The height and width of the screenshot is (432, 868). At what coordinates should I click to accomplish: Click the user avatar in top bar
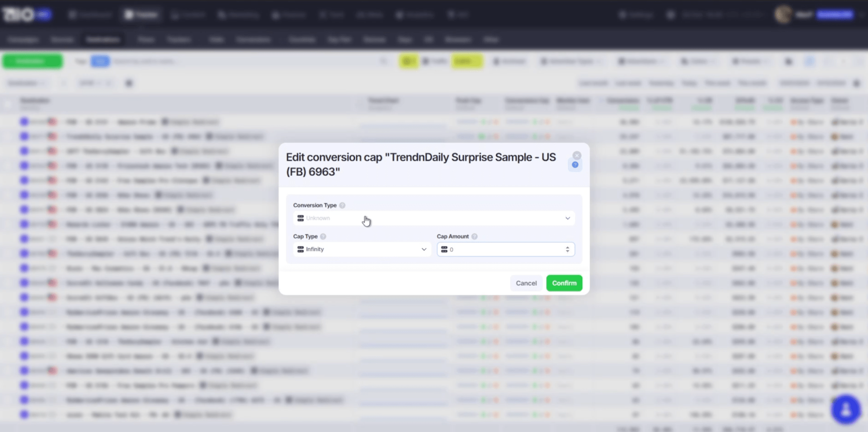click(x=783, y=15)
